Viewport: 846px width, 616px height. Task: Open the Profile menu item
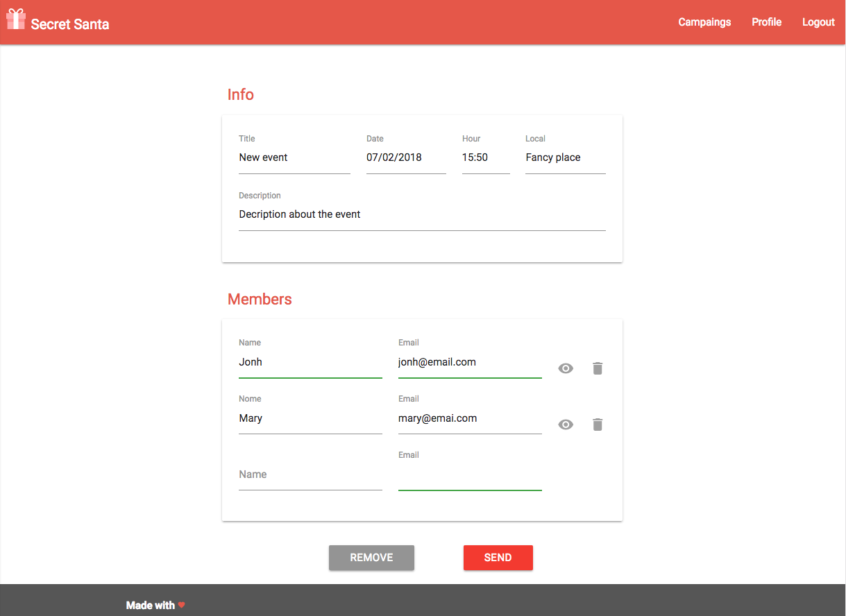(766, 22)
